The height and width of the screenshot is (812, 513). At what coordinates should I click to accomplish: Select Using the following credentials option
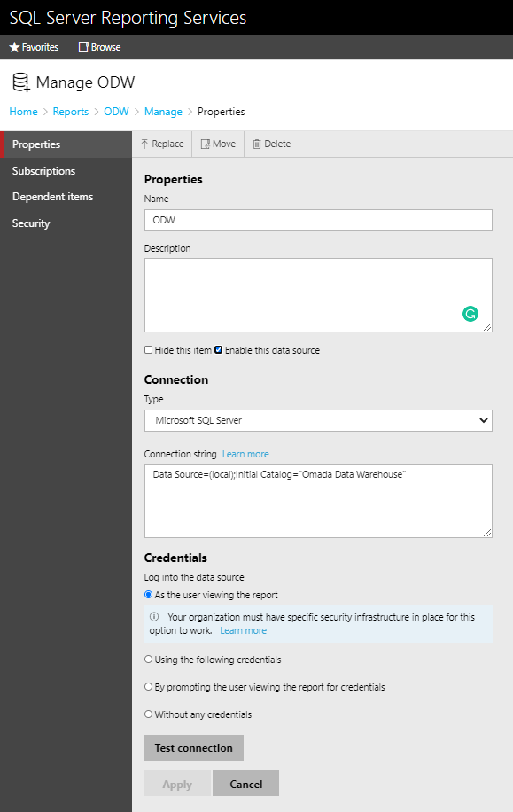coord(149,660)
